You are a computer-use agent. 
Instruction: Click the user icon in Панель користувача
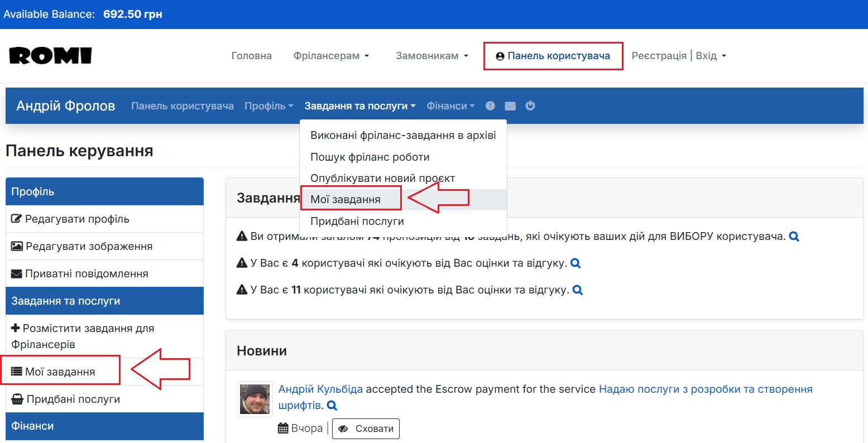[499, 56]
